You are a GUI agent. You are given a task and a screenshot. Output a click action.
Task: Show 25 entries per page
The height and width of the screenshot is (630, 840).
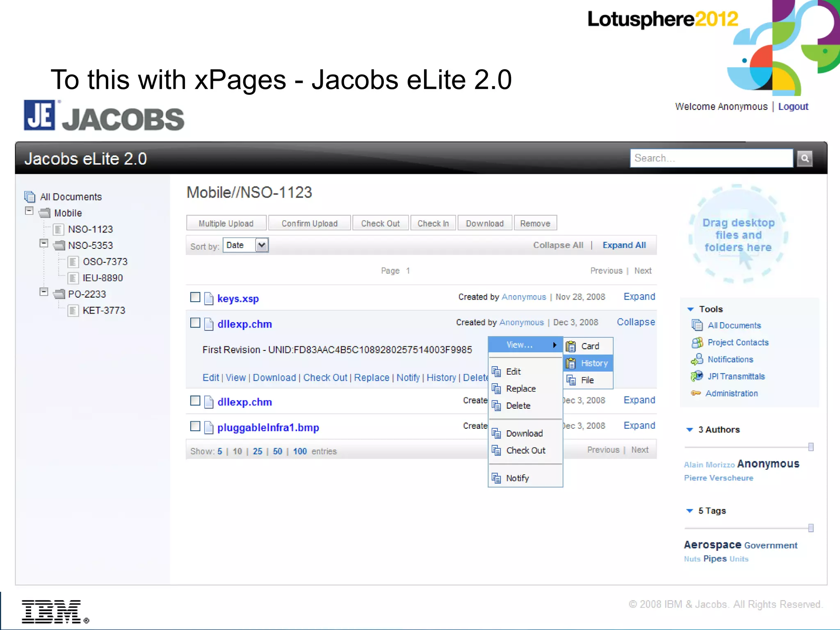click(257, 451)
